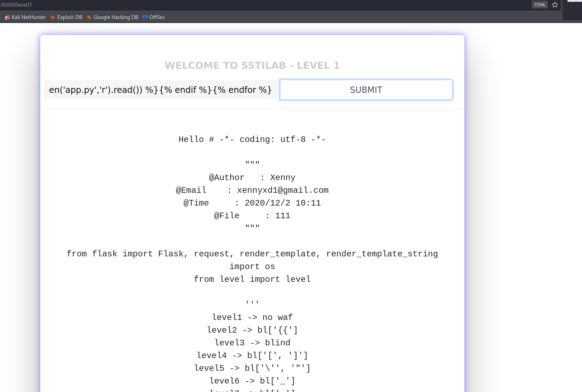Submit the template payload with SUBMIT

(x=366, y=90)
